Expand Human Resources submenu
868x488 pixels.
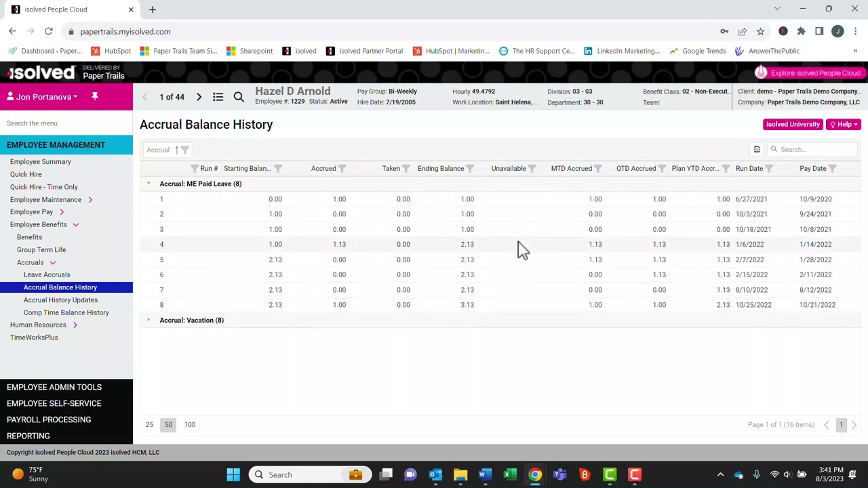75,325
